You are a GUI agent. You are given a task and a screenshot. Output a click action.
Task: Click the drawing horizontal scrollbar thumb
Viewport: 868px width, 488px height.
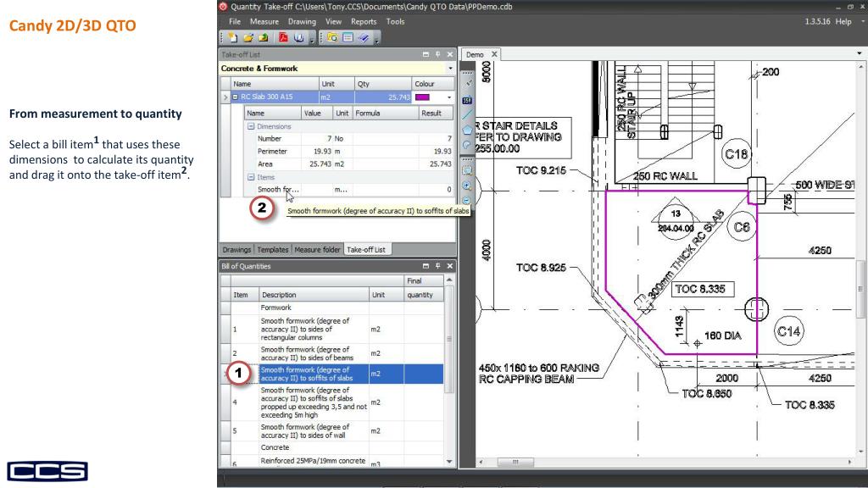coord(515,462)
